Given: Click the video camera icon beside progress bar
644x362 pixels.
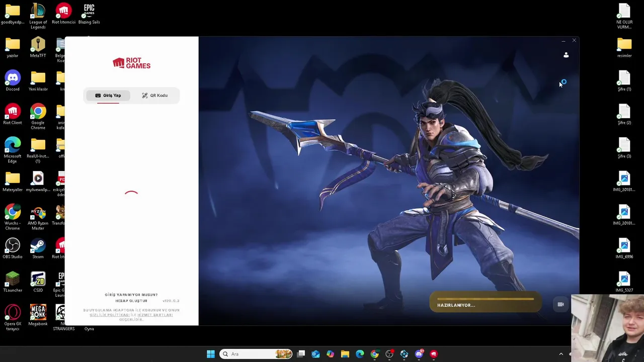Looking at the screenshot, I should (560, 304).
